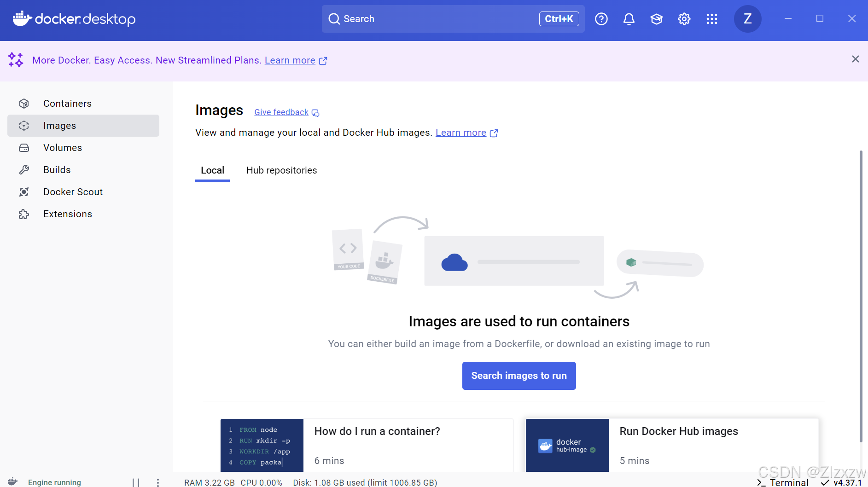Open the help question mark icon
This screenshot has width=868, height=487.
601,19
